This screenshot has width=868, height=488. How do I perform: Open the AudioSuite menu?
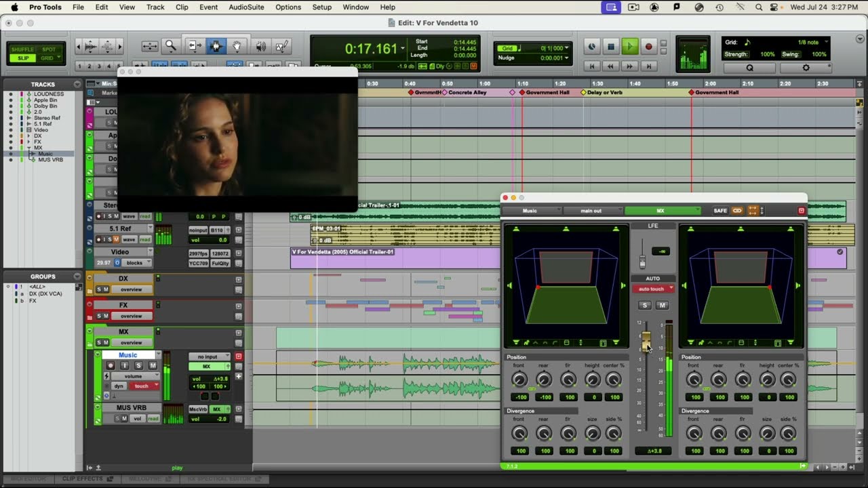248,7
